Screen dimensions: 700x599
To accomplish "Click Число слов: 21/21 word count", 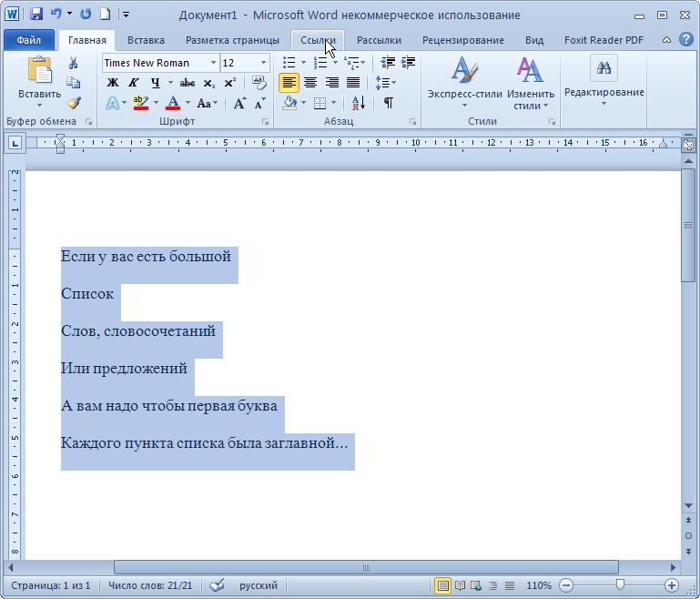I will click(x=150, y=585).
